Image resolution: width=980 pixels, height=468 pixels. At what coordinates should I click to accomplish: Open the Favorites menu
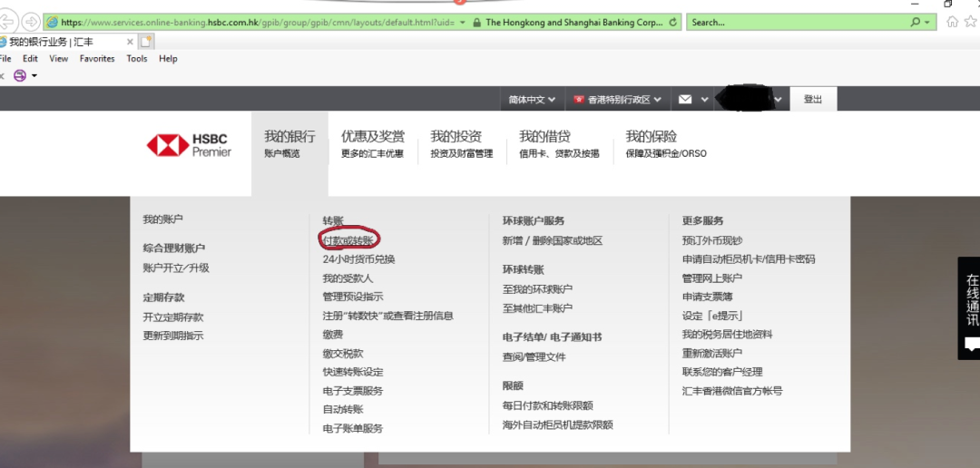97,59
